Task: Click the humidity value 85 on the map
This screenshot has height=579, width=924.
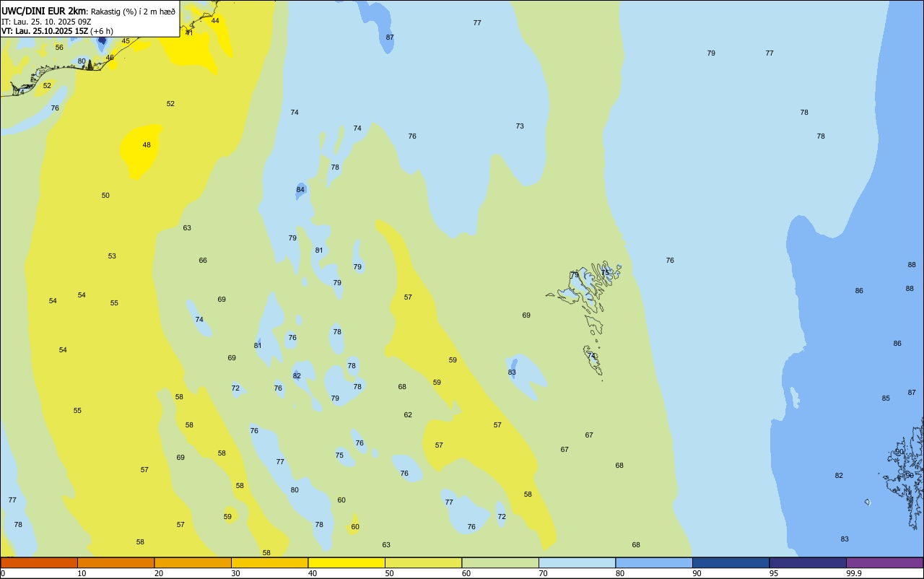Action: [x=886, y=399]
